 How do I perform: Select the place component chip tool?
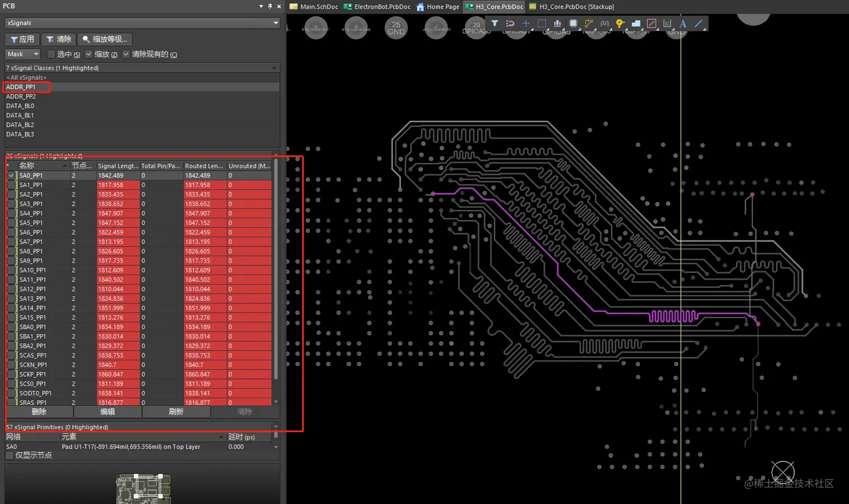(x=573, y=24)
